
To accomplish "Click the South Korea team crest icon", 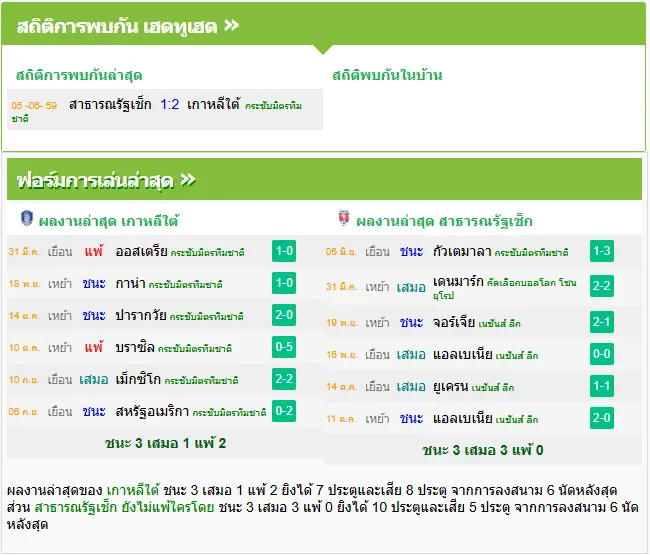I will (x=27, y=218).
